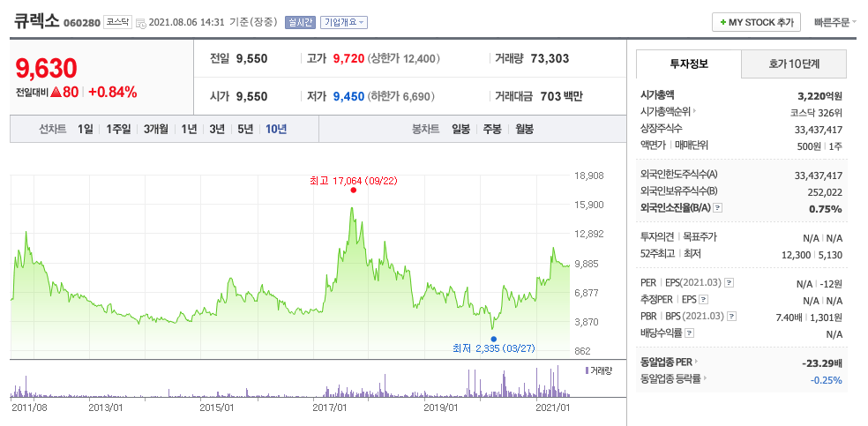Select the 3년 line chart period

click(x=217, y=130)
